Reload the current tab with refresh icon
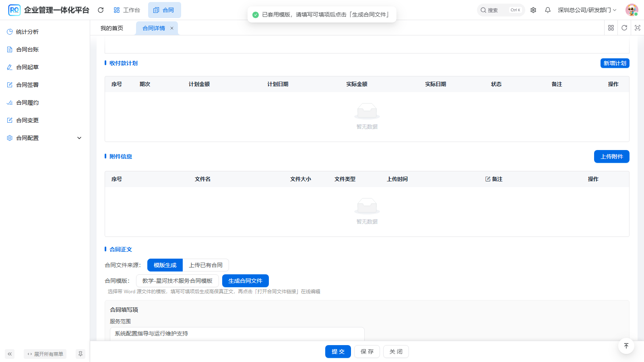This screenshot has width=644, height=362. [624, 28]
